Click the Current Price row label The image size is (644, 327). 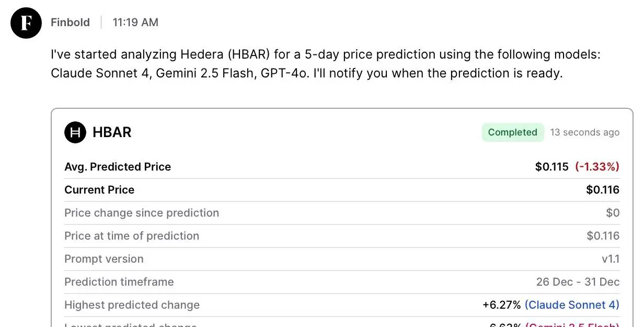point(99,190)
